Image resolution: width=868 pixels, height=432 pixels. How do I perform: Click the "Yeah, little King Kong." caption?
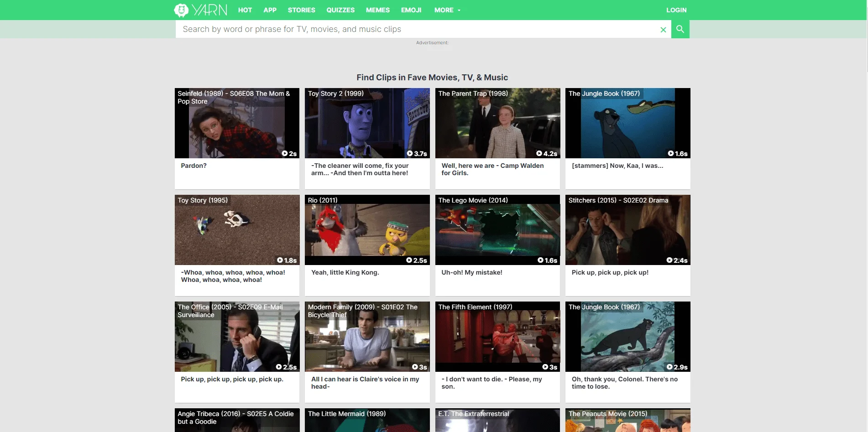click(345, 272)
